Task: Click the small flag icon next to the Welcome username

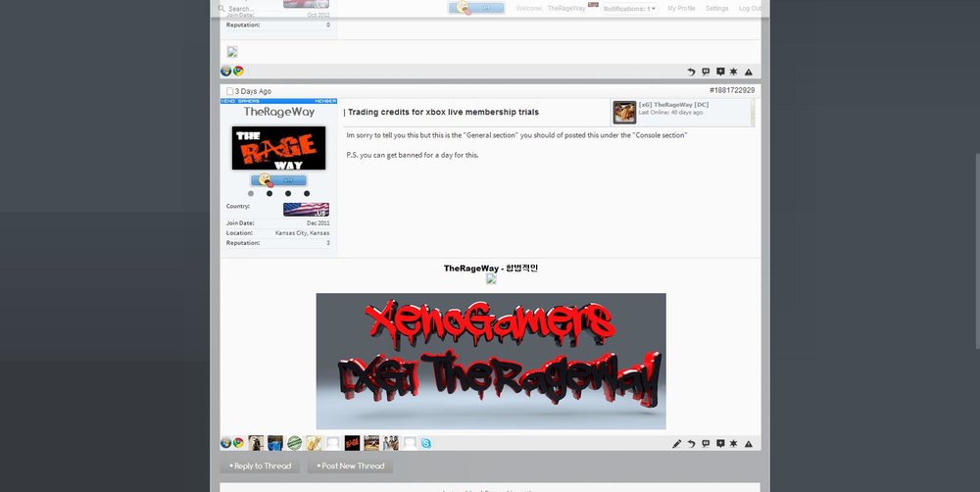Action: pyautogui.click(x=593, y=5)
